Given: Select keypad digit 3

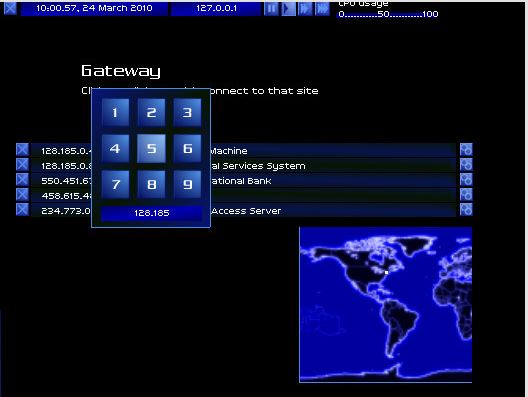Looking at the screenshot, I should tap(187, 112).
